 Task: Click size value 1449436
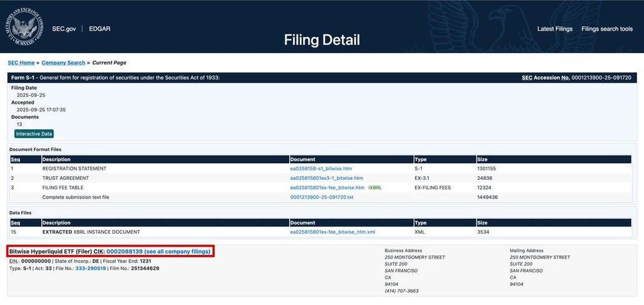[487, 197]
